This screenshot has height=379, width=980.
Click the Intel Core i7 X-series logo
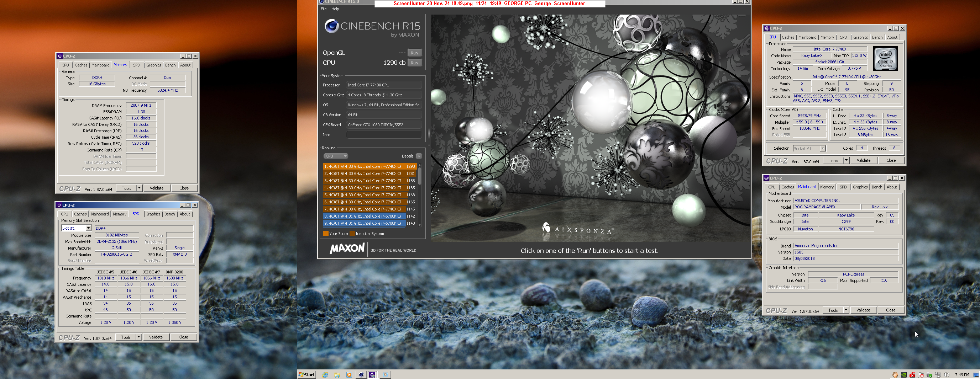[885, 59]
